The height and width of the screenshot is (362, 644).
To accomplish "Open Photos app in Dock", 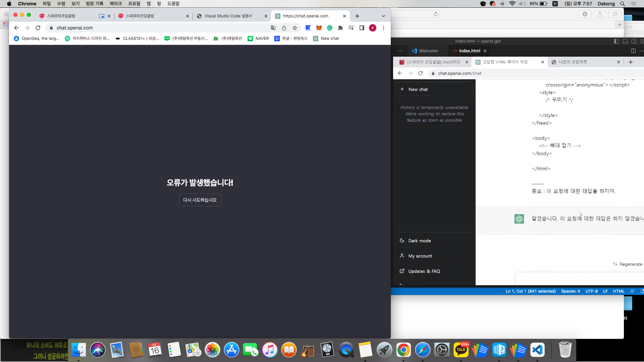I will 212,350.
